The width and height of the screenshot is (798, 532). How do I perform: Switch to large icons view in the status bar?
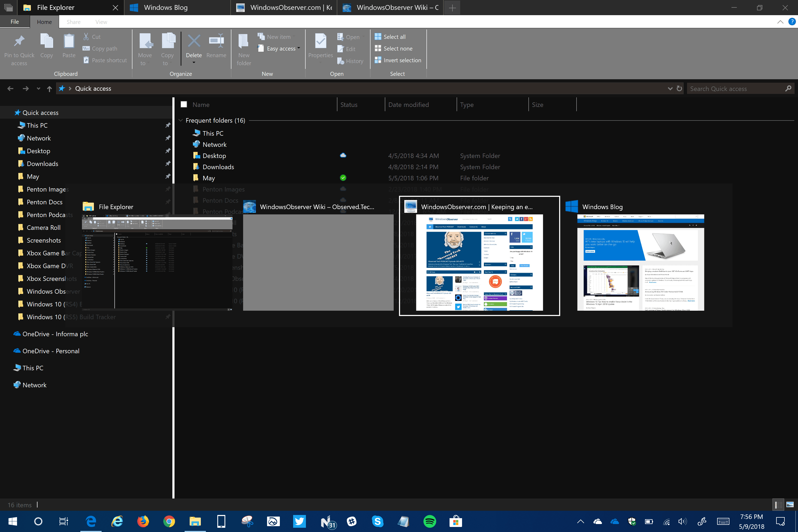point(790,505)
